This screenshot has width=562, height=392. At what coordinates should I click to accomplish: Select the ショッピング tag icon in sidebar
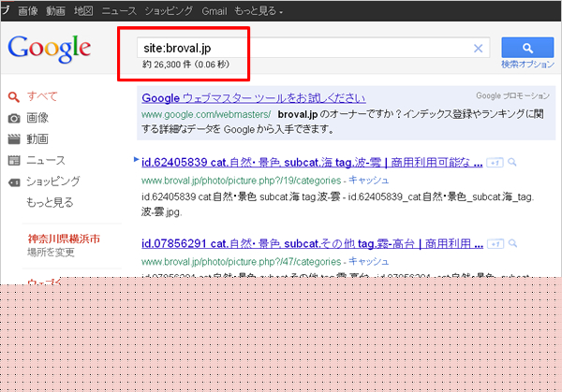pyautogui.click(x=14, y=182)
